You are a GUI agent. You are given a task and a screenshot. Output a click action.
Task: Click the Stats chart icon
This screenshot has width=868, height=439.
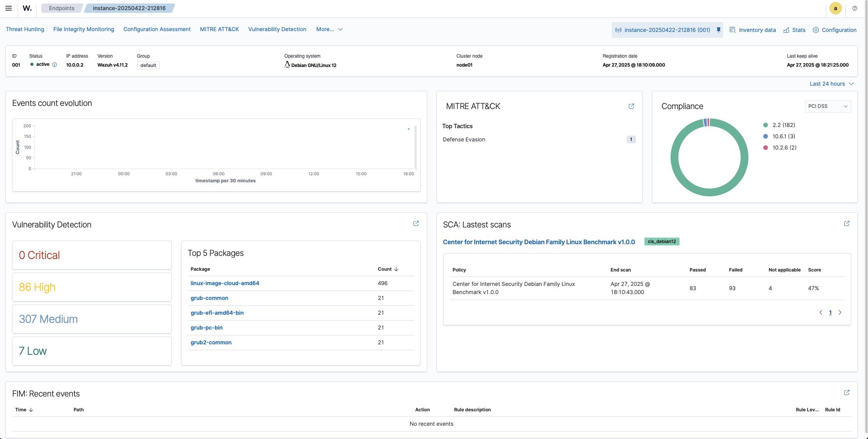[x=786, y=30]
